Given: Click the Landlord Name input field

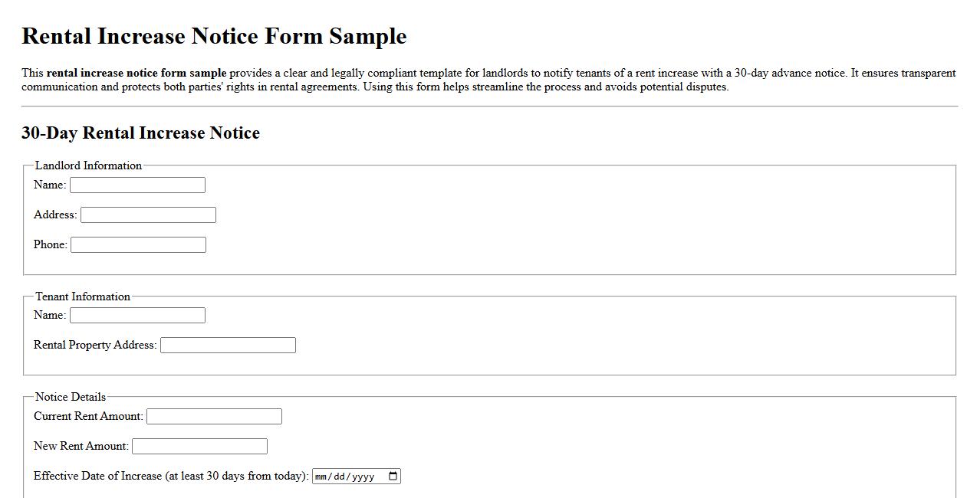Looking at the screenshot, I should (x=136, y=185).
